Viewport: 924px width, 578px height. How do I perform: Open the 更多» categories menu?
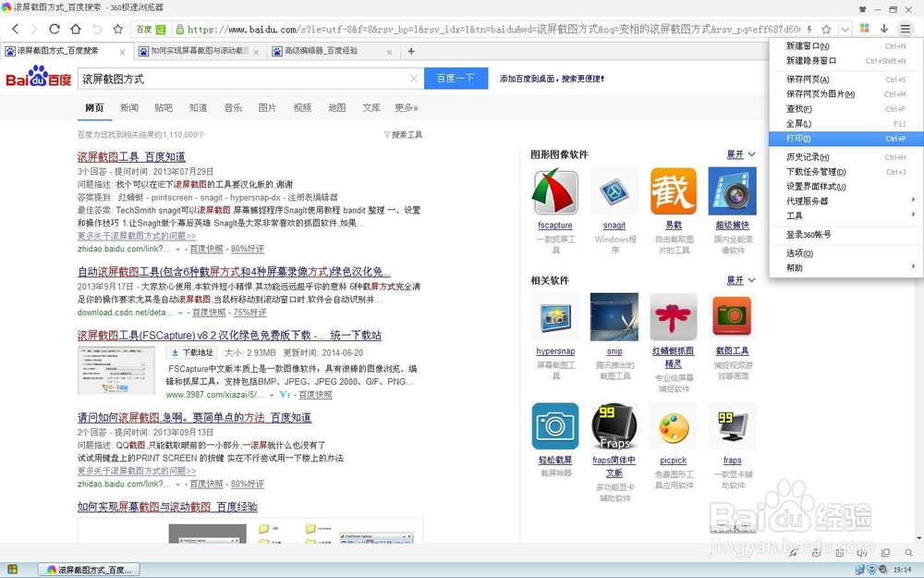pyautogui.click(x=407, y=107)
